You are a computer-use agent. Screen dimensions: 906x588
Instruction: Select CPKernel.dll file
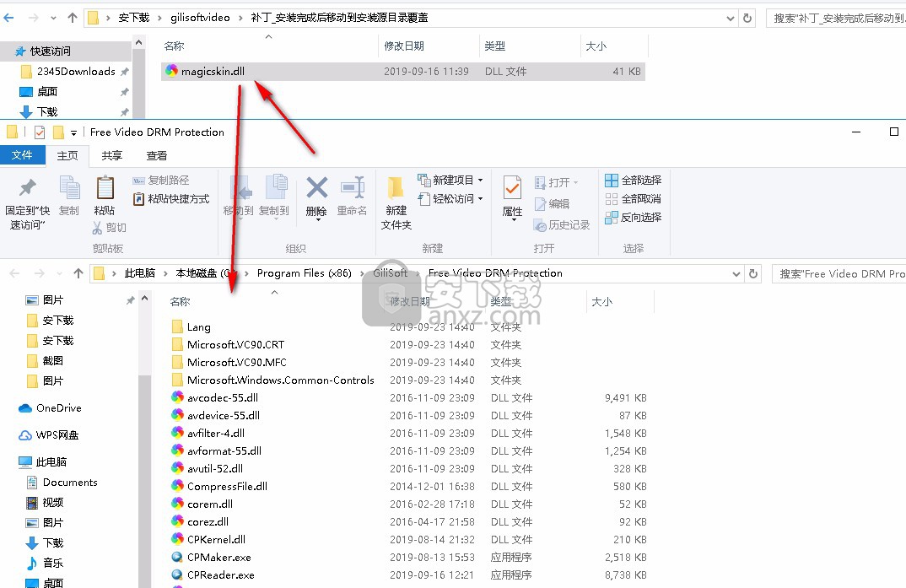click(x=216, y=539)
